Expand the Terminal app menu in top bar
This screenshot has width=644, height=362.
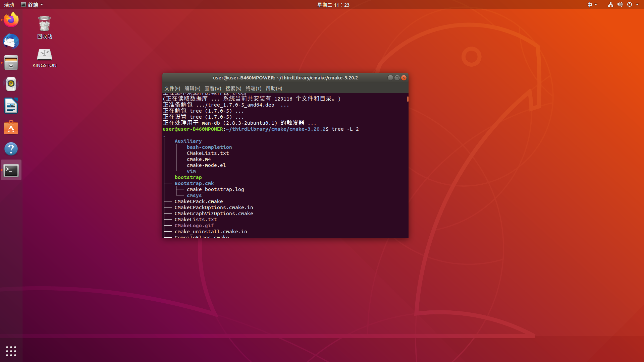point(33,5)
